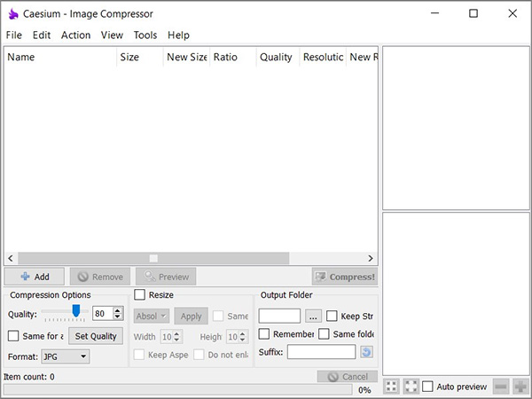Click the Quality slider handle
This screenshot has width=532, height=399.
76,310
